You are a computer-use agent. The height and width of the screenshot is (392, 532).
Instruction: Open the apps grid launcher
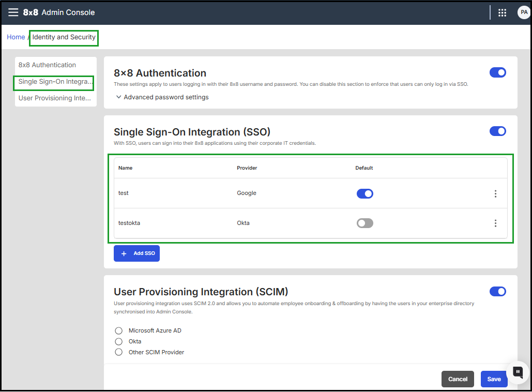click(x=502, y=13)
